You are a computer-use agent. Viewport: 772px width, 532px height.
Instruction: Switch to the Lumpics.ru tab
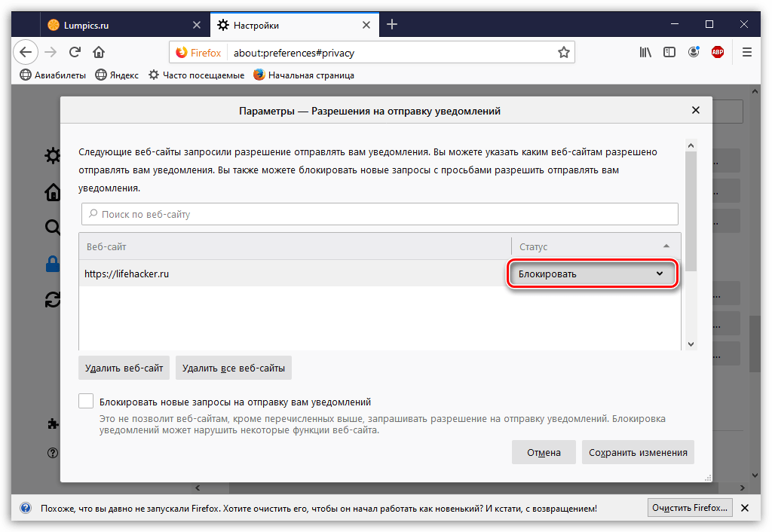click(124, 25)
